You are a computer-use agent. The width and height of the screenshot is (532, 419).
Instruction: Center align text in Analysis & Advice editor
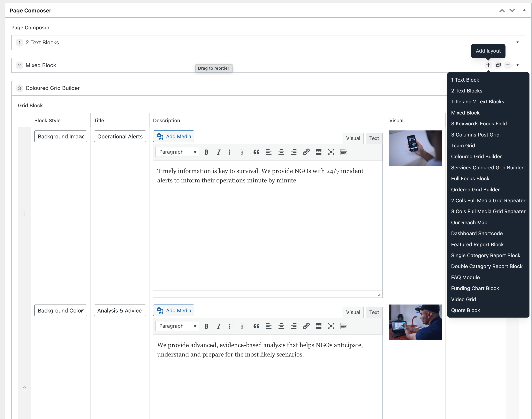click(281, 326)
